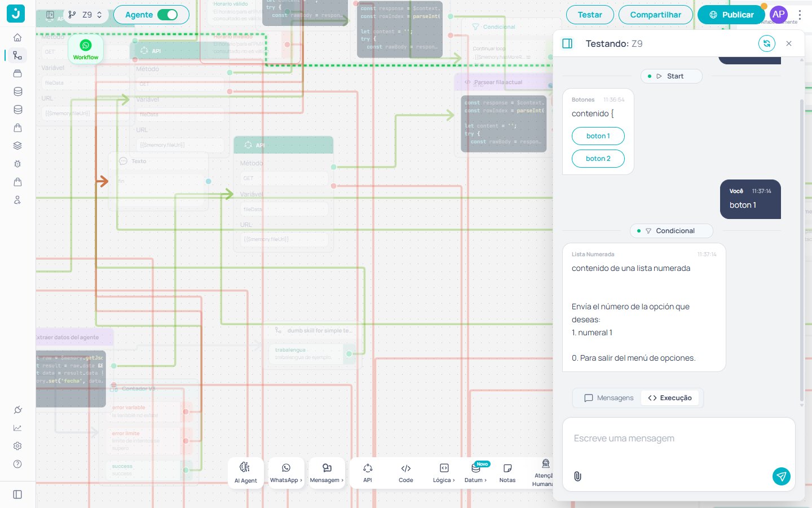Expand the Mensagem toolbar menu

[x=326, y=473]
